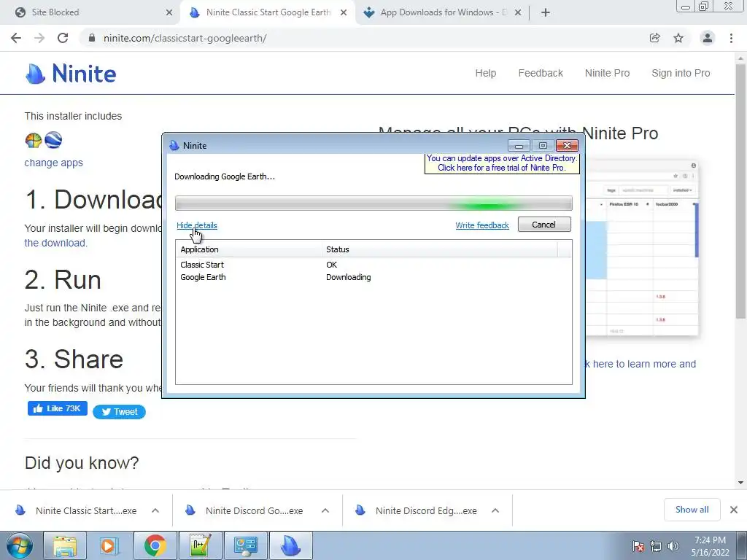Go forward in browser history
Image resolution: width=747 pixels, height=560 pixels.
click(39, 38)
